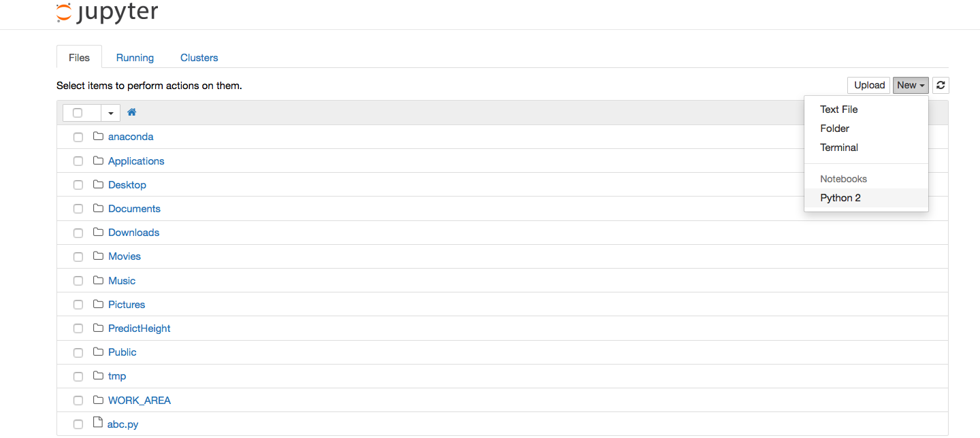Open the abc.py file

122,423
